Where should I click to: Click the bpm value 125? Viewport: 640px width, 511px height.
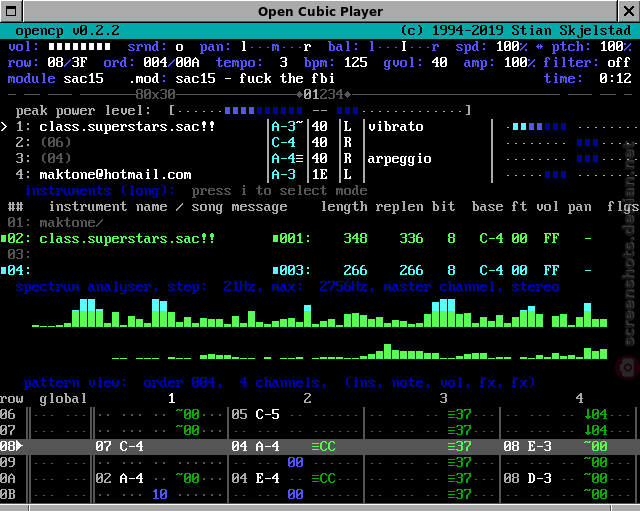click(x=356, y=62)
